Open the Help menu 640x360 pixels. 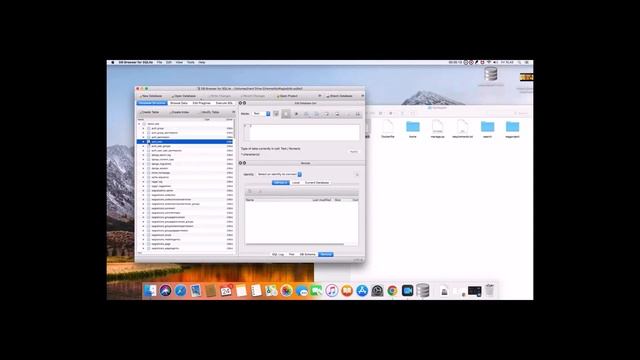(x=202, y=62)
